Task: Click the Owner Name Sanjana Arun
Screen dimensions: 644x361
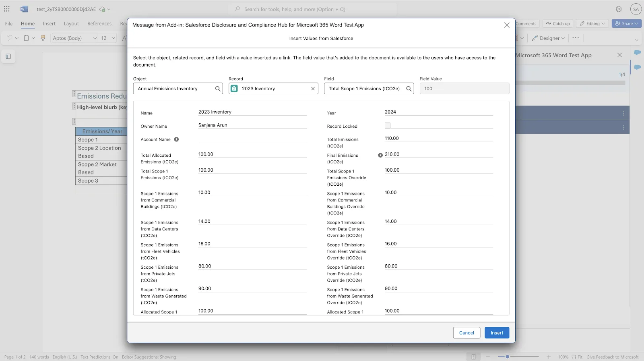Action: click(x=213, y=125)
